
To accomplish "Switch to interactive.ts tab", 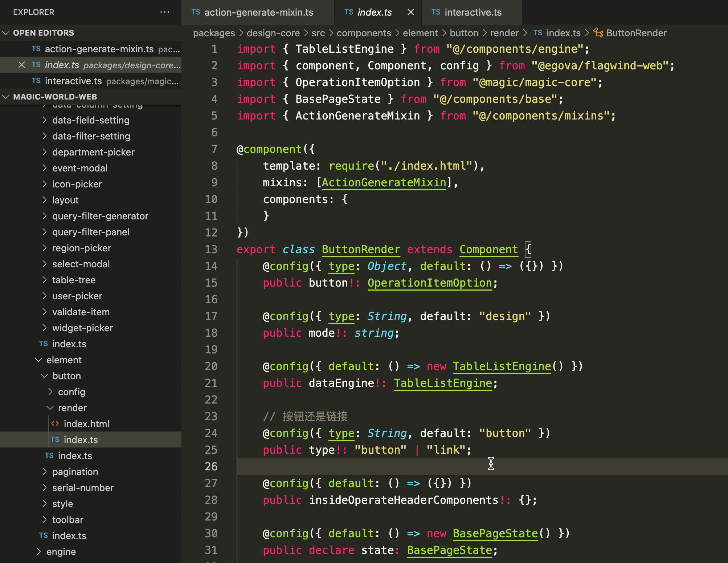I will tap(472, 12).
